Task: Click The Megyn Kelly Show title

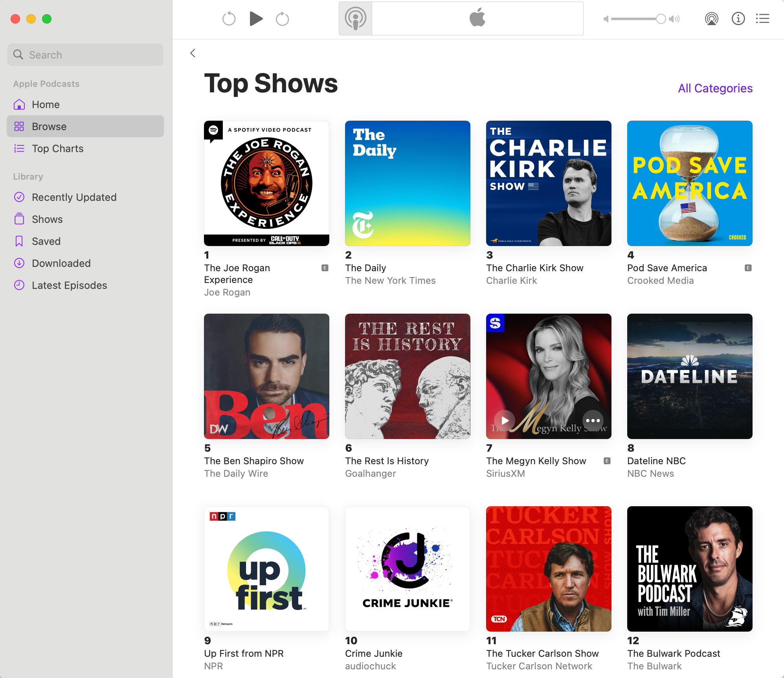Action: point(536,461)
